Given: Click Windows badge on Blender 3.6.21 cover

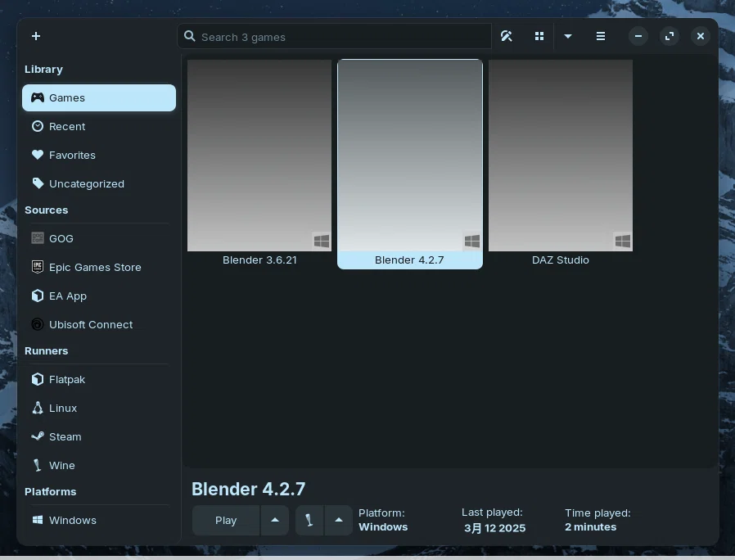Looking at the screenshot, I should click(322, 241).
